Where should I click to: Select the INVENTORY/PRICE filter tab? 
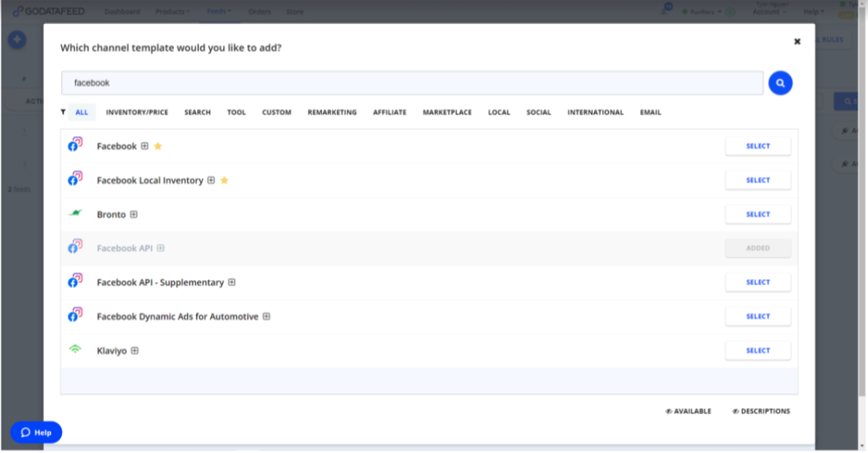pyautogui.click(x=137, y=113)
